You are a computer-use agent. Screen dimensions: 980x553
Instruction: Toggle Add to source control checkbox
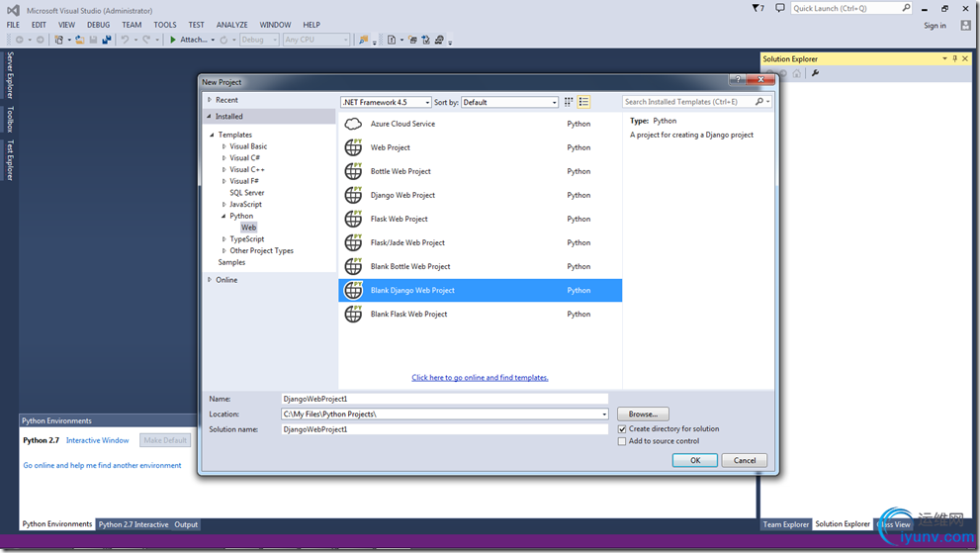622,441
